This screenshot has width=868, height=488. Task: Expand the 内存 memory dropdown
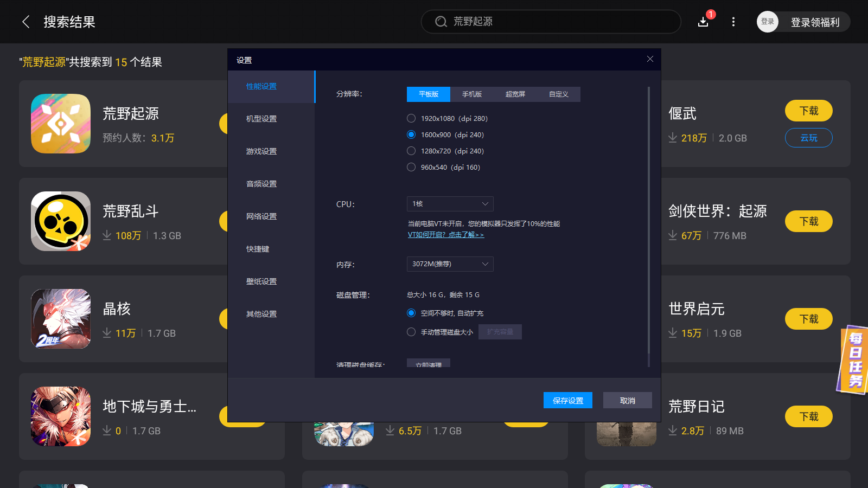pos(450,264)
